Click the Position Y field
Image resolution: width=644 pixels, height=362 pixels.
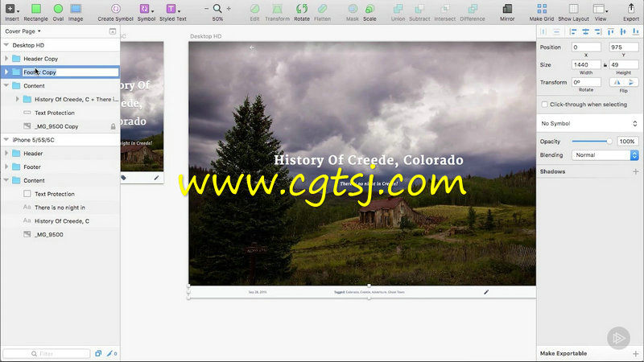click(x=623, y=47)
